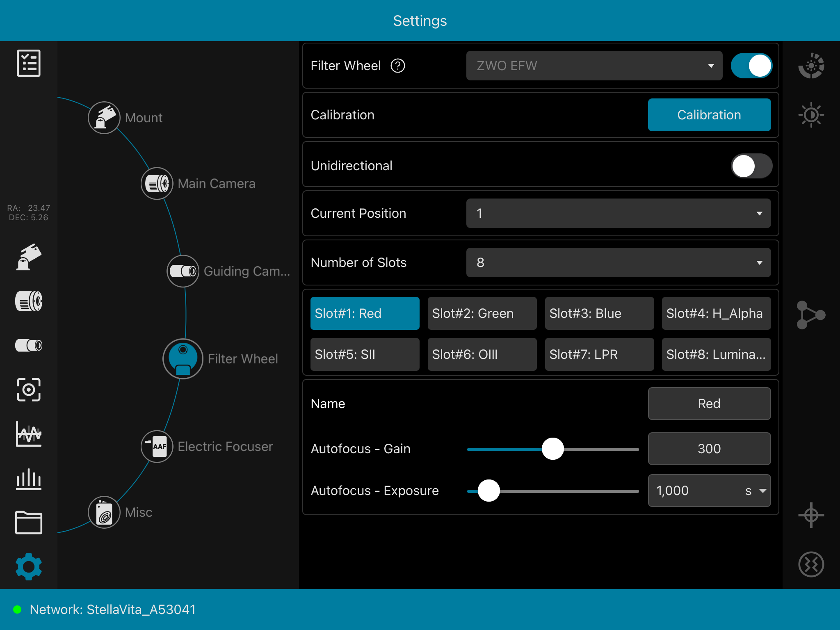Enable the Unidirectional switch
This screenshot has height=630, width=840.
click(751, 166)
